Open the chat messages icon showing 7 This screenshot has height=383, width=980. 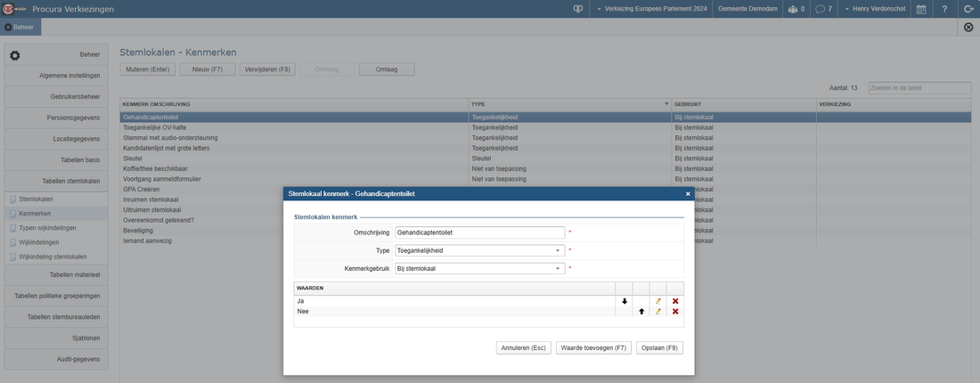824,9
